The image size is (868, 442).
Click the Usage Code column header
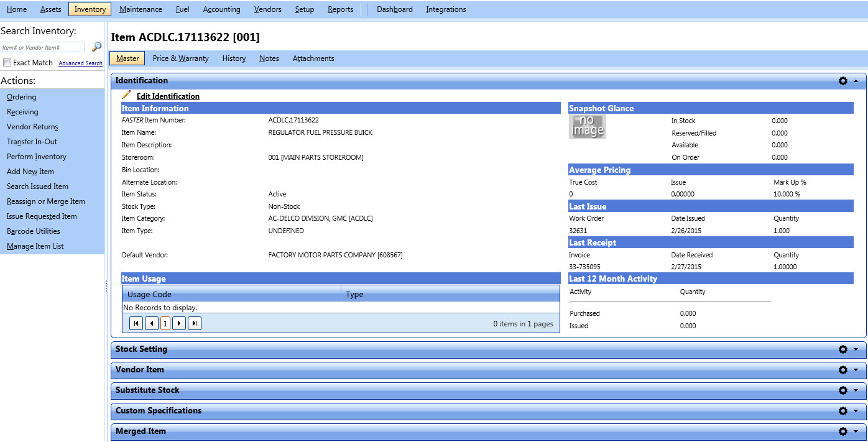[x=232, y=294]
